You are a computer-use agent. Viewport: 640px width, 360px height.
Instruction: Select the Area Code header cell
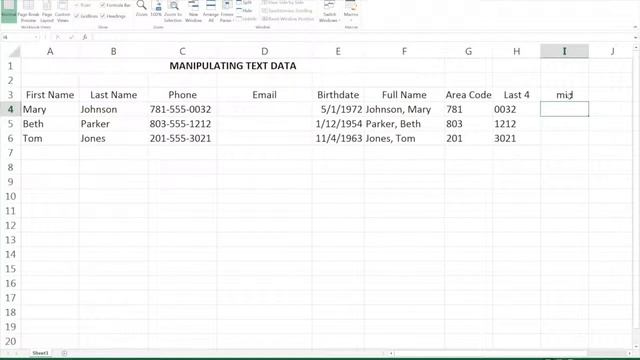[468, 95]
